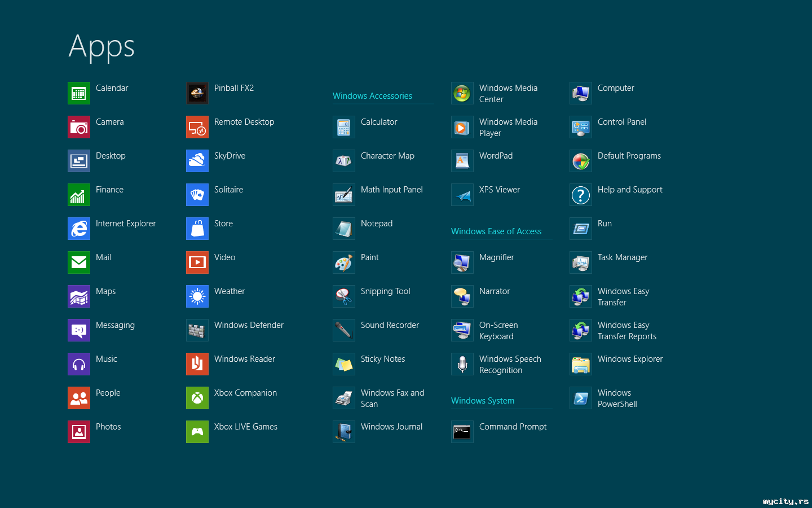Select the Windows Ease of Access heading

(x=496, y=231)
